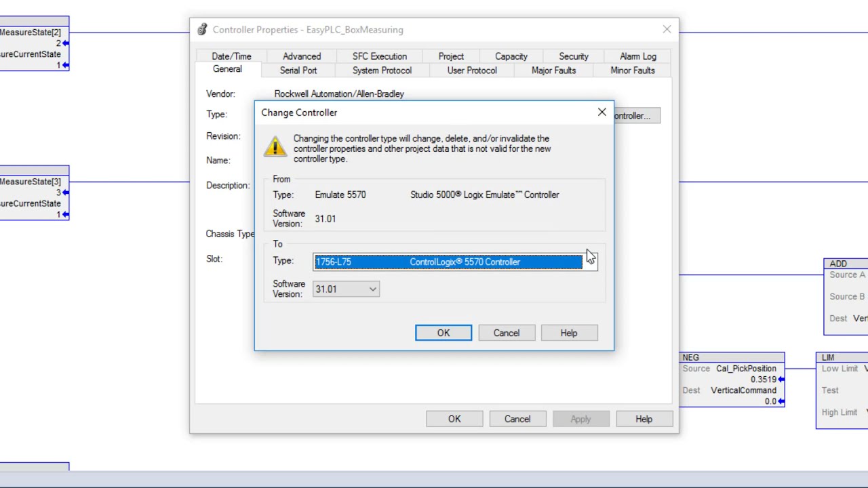Click the Emulate 5570 type text
Viewport: 868px width, 488px height.
(x=340, y=195)
